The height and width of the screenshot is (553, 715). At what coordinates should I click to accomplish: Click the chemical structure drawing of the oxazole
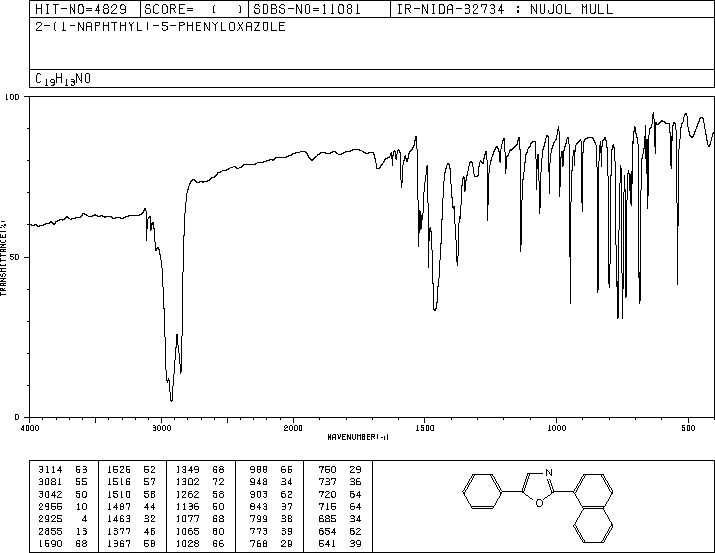point(538,507)
